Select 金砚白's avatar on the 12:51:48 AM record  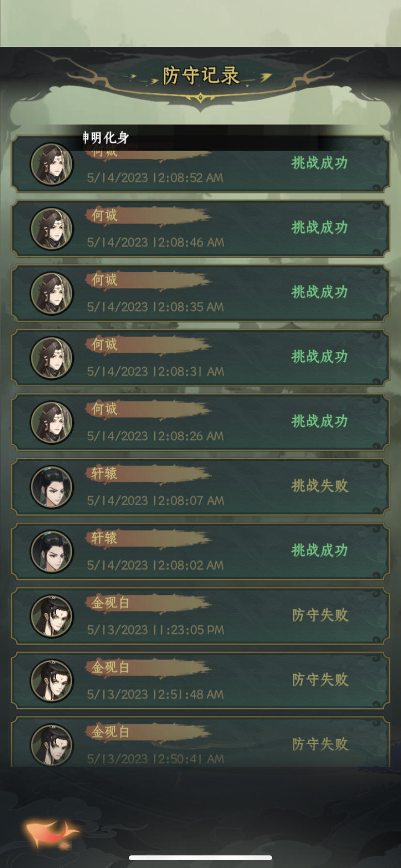52,681
